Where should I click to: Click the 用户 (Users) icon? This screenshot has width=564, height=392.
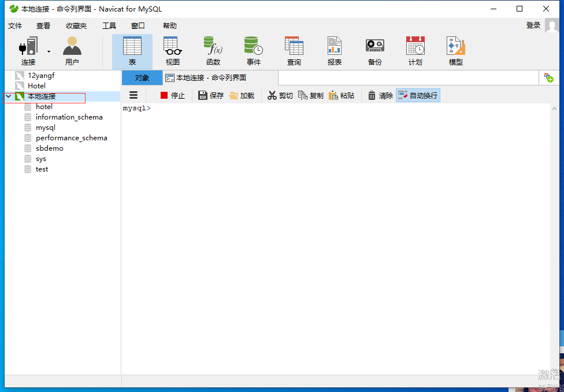click(72, 50)
